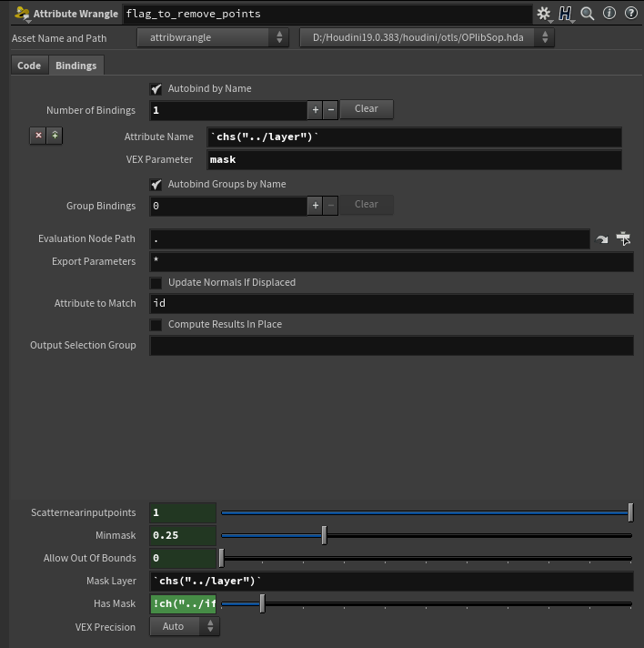Screen dimensions: 644x648
Task: Click the Minmask slider handle
Action: pyautogui.click(x=324, y=535)
